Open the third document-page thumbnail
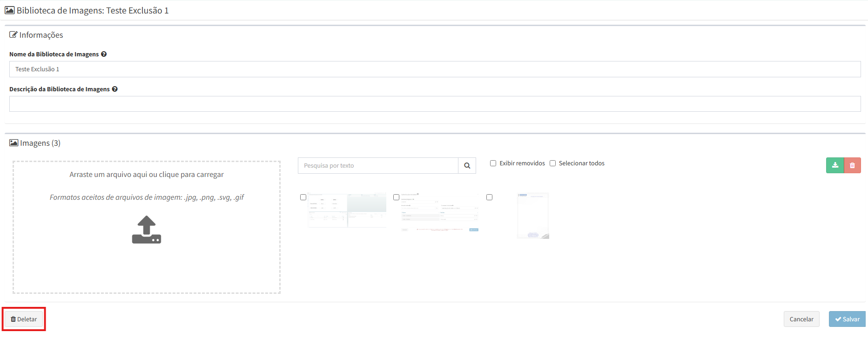The image size is (868, 346). click(x=533, y=216)
